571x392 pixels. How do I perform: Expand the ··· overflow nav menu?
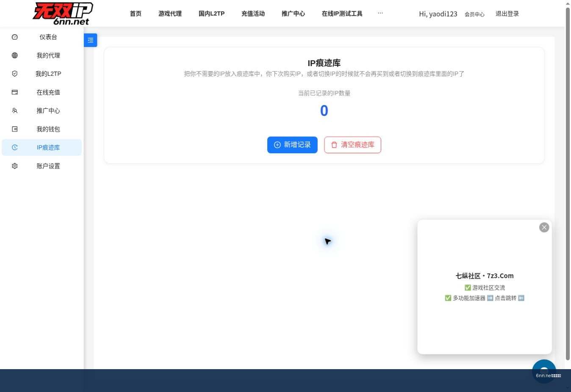pos(380,13)
